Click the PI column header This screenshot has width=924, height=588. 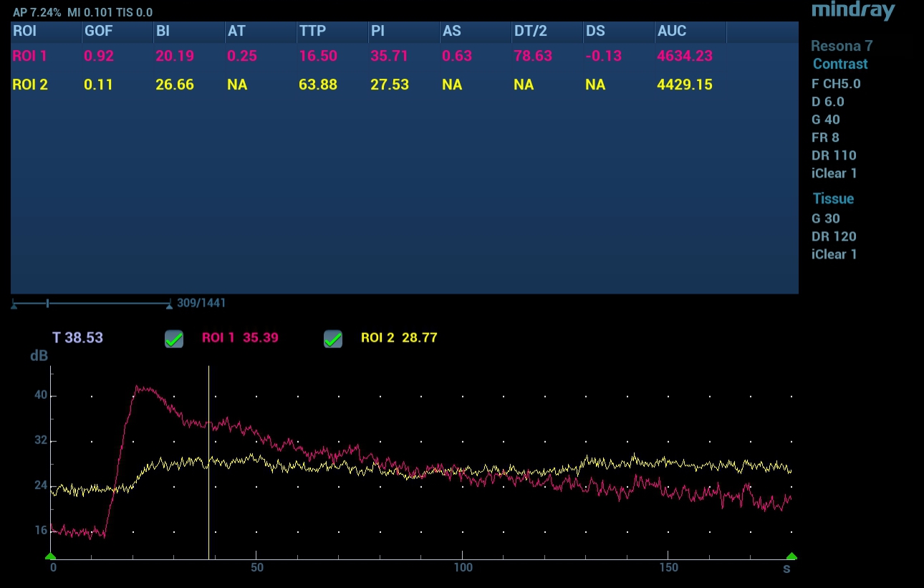377,32
